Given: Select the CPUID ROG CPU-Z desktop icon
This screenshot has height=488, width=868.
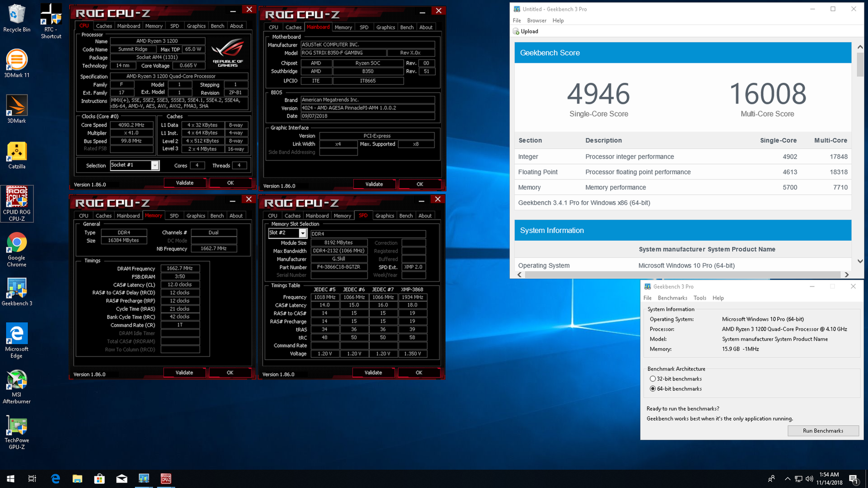Looking at the screenshot, I should coord(17,203).
